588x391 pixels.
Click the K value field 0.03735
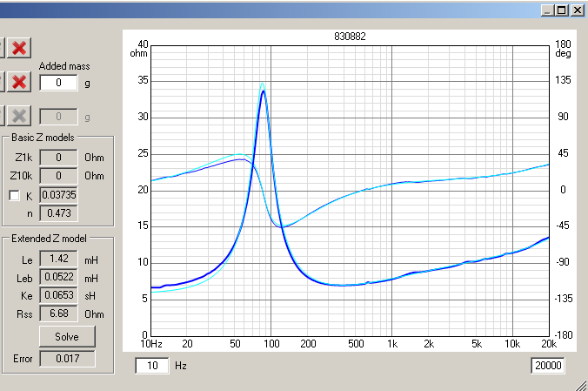[x=58, y=195]
